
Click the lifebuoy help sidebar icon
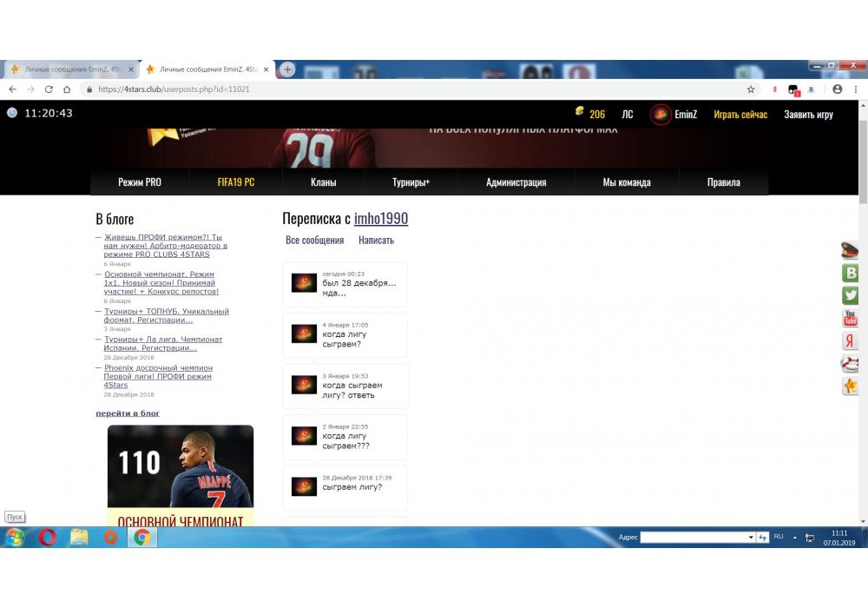tap(851, 363)
